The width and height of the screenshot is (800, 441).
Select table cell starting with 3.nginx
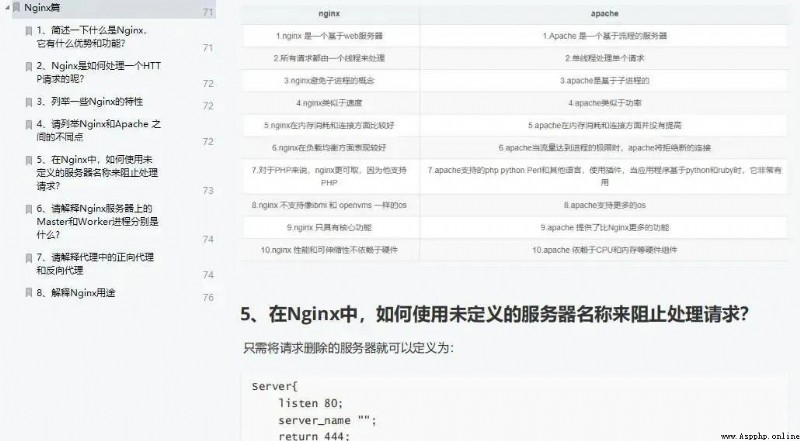[329, 81]
